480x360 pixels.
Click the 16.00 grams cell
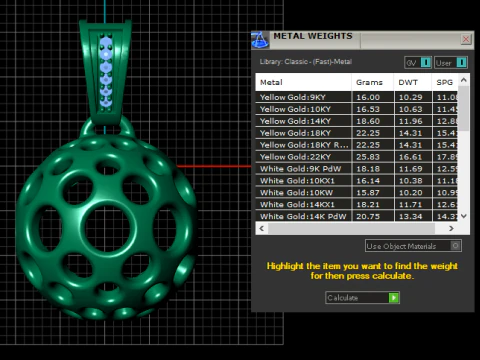(373, 97)
